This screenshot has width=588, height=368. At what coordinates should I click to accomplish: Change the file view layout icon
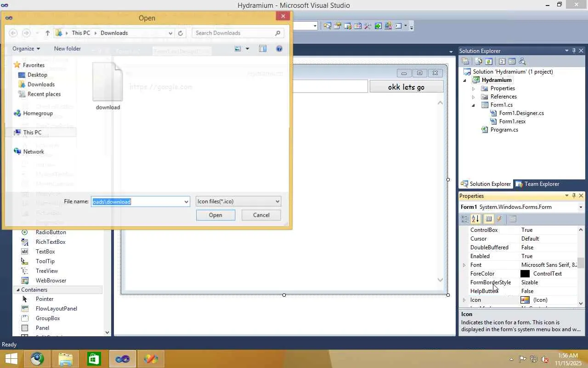click(238, 48)
